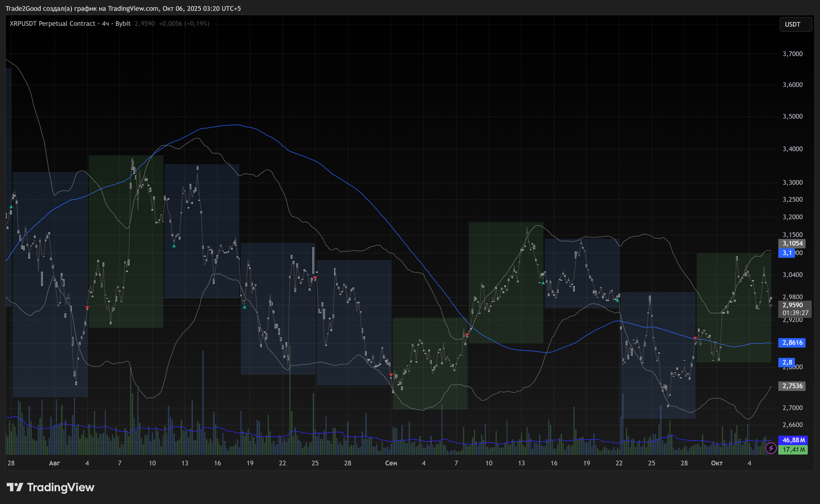Click the green buy marker near 13 August
This screenshot has width=820, height=504.
[174, 246]
